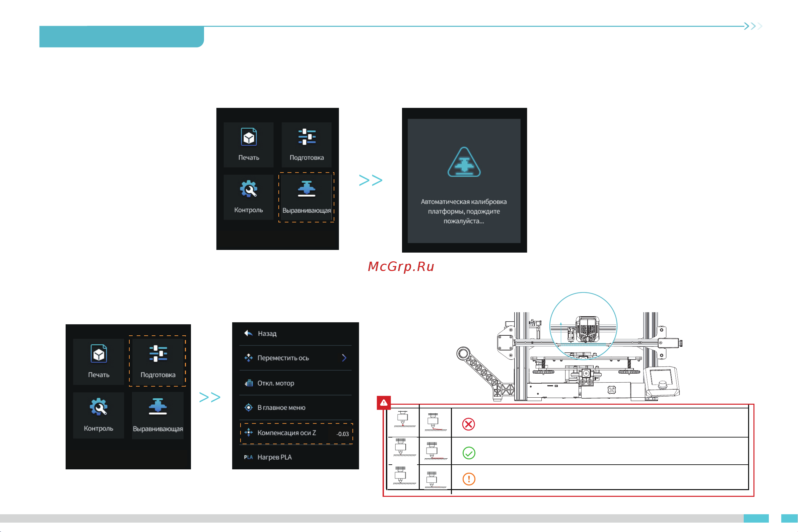Expand the chevron next to Переместить ось
The height and width of the screenshot is (532, 798).
coord(344,358)
